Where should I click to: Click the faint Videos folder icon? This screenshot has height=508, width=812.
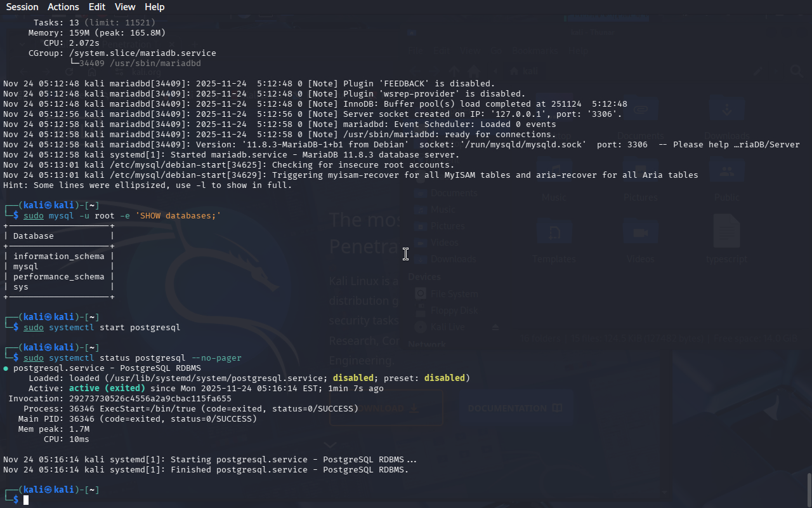(640, 232)
